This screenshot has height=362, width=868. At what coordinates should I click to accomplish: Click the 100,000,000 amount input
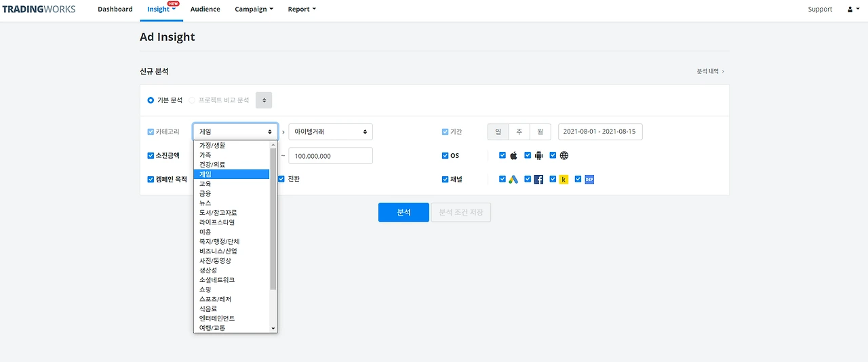(x=331, y=155)
